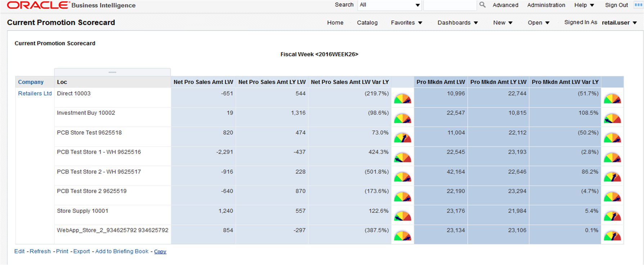Image resolution: width=644 pixels, height=265 pixels.
Task: Click the Retailers Ltd company link
Action: 35,93
